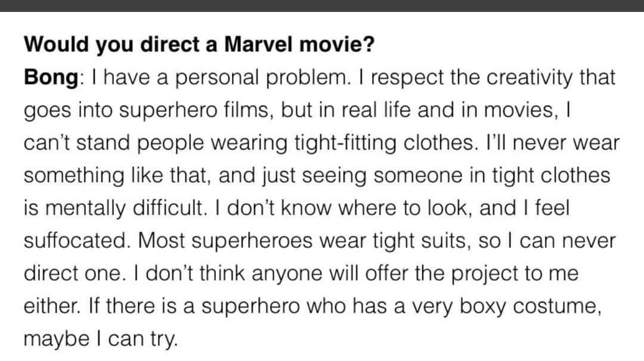Click the closing words 'maybe I can try'

tap(101, 340)
